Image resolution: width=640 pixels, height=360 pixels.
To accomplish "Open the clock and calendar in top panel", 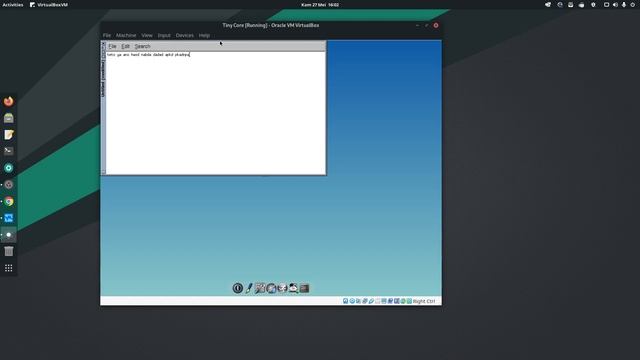I will click(320, 4).
